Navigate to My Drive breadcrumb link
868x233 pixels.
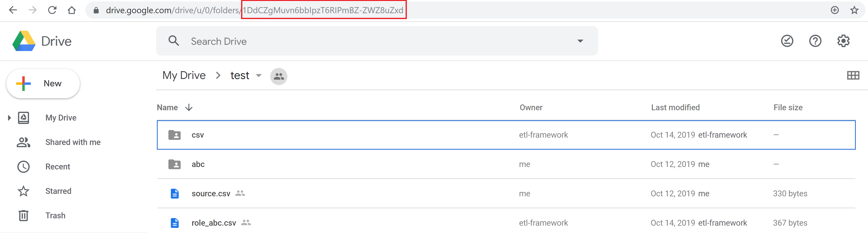point(184,75)
